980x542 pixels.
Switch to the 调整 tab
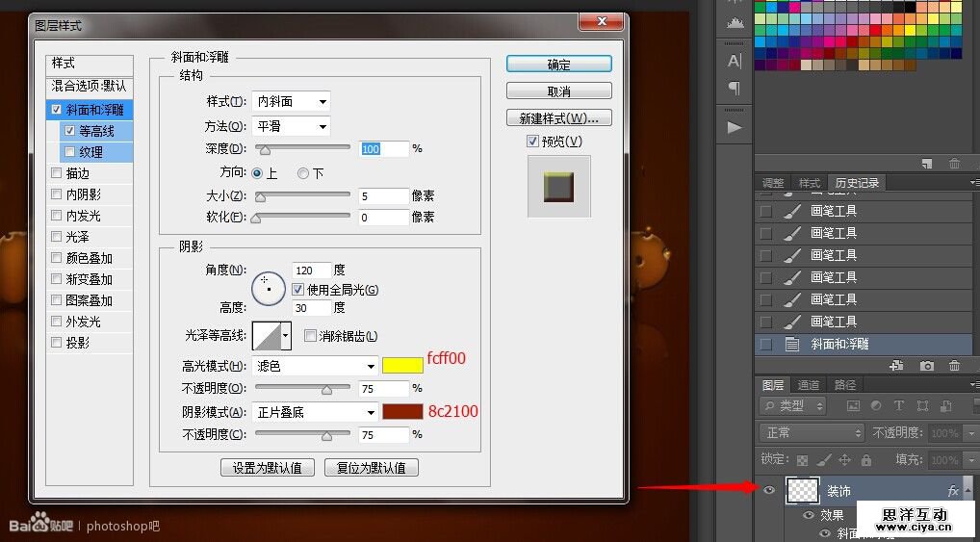point(773,183)
